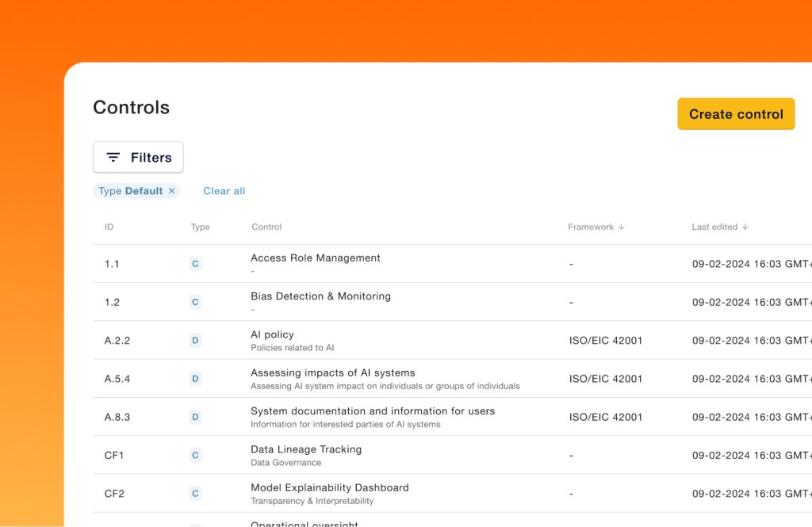Screen dimensions: 812x527
Task: Open System documentation and information for users
Action: 373,411
